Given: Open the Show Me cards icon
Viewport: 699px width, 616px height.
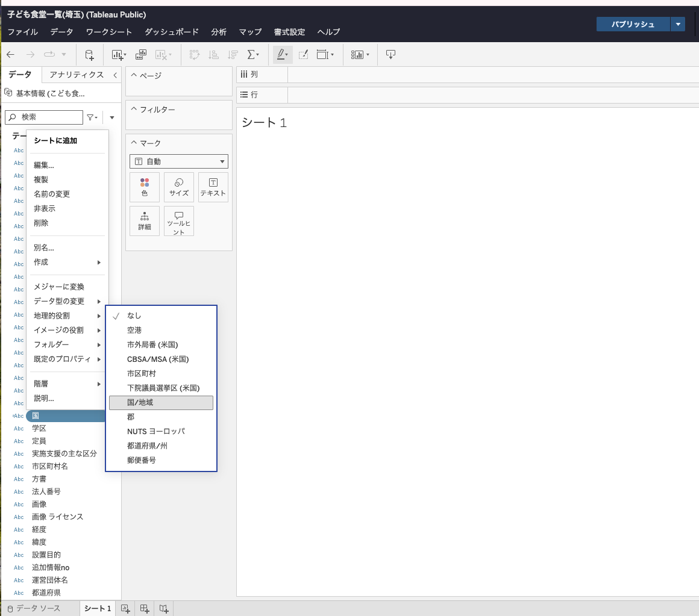Looking at the screenshot, I should pyautogui.click(x=360, y=55).
